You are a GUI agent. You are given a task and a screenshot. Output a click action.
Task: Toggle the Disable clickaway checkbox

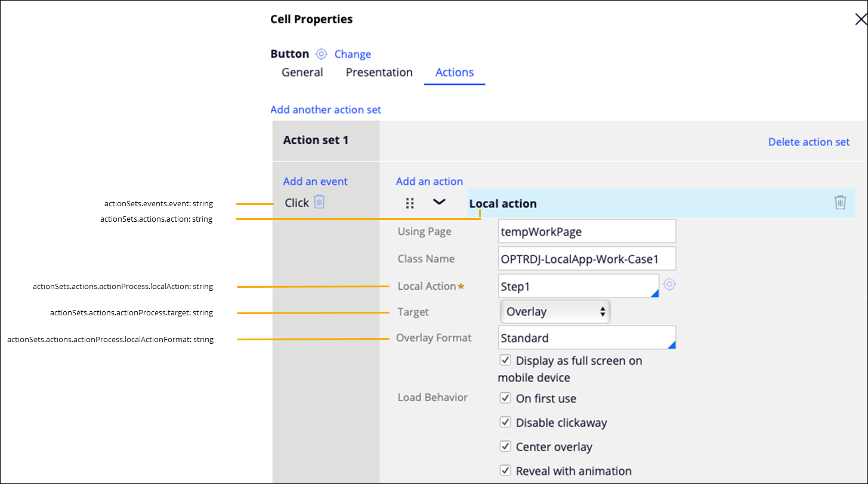[505, 422]
